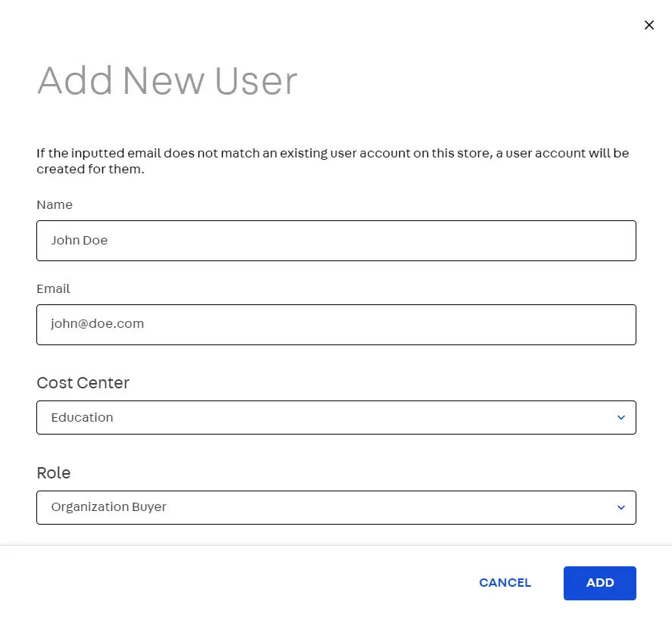Dismiss the dialog using the X icon

click(649, 25)
